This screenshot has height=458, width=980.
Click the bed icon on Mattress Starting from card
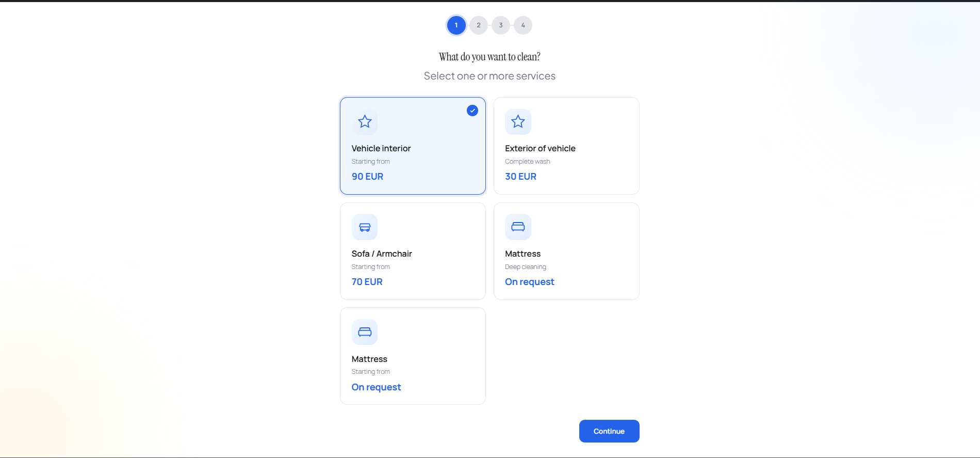[365, 332]
